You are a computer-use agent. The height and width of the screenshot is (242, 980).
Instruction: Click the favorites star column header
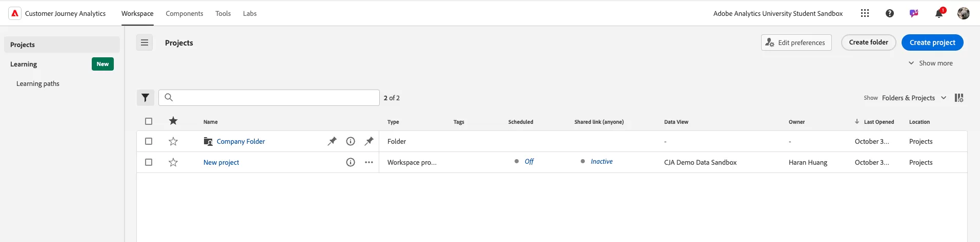point(173,121)
